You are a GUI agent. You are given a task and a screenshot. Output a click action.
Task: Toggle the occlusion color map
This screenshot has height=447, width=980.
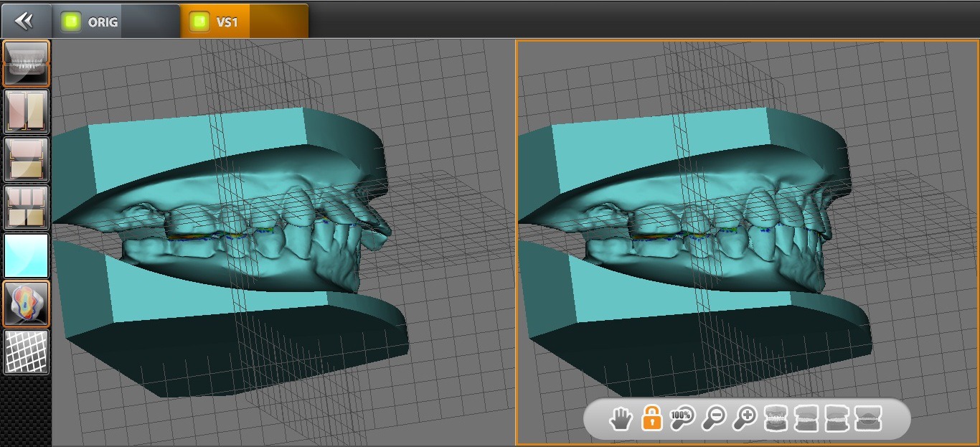tap(27, 304)
